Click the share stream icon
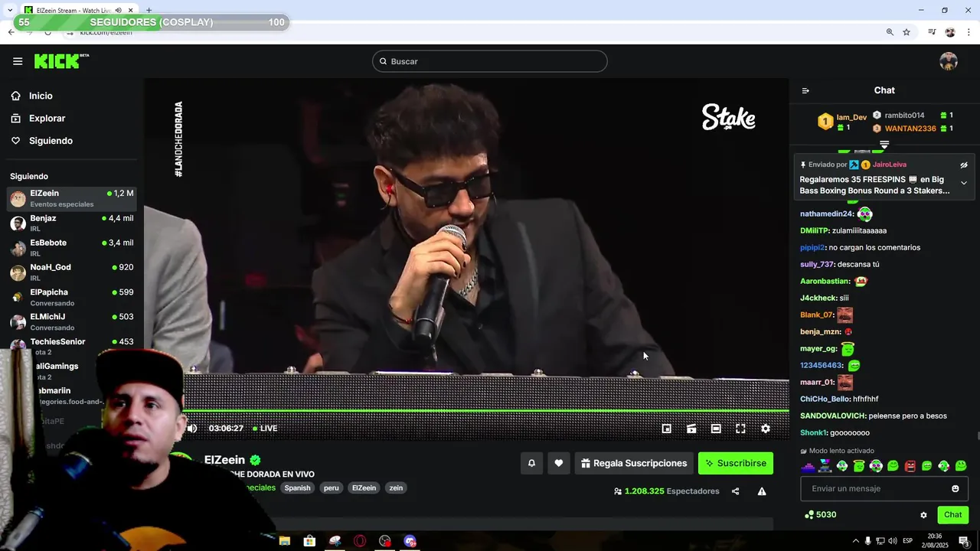 [x=736, y=491]
